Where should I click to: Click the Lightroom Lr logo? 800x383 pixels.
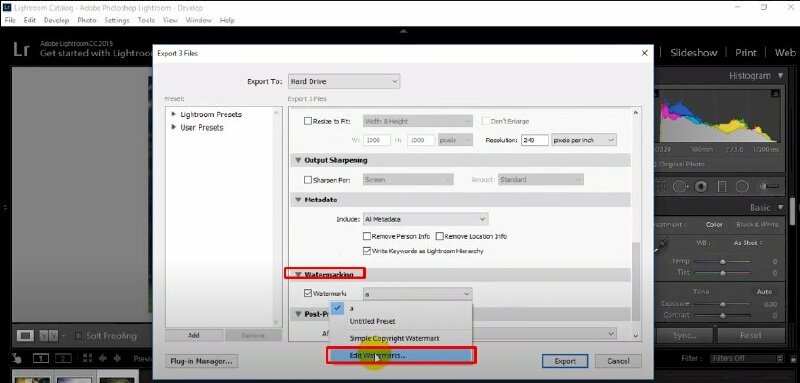click(x=21, y=50)
